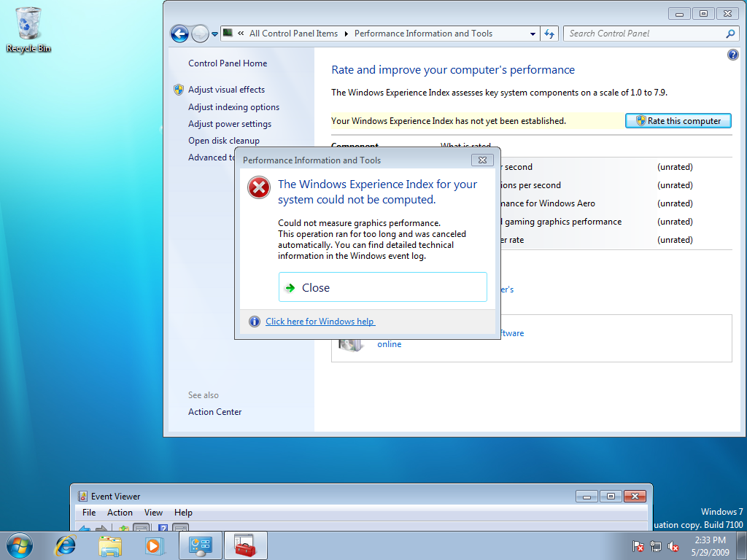Maximize the Event Viewer window
Screen dimensions: 747x560
coord(611,496)
